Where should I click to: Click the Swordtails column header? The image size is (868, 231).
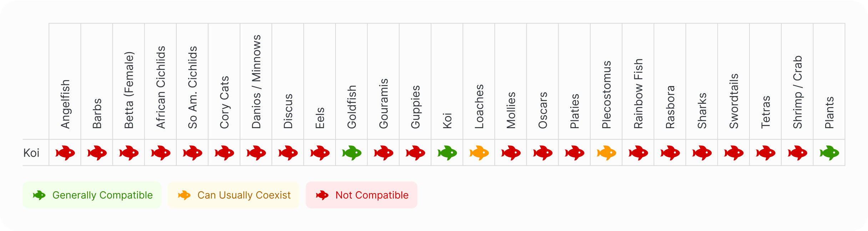(734, 101)
